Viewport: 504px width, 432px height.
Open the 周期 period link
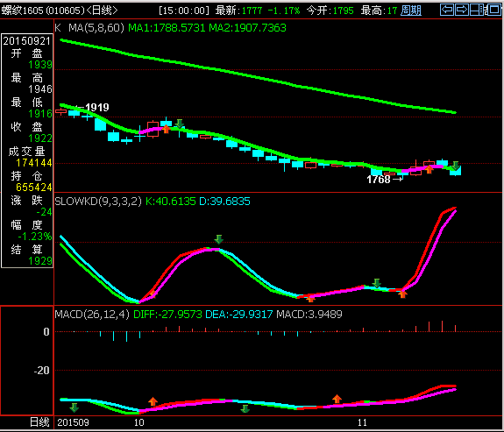(411, 11)
